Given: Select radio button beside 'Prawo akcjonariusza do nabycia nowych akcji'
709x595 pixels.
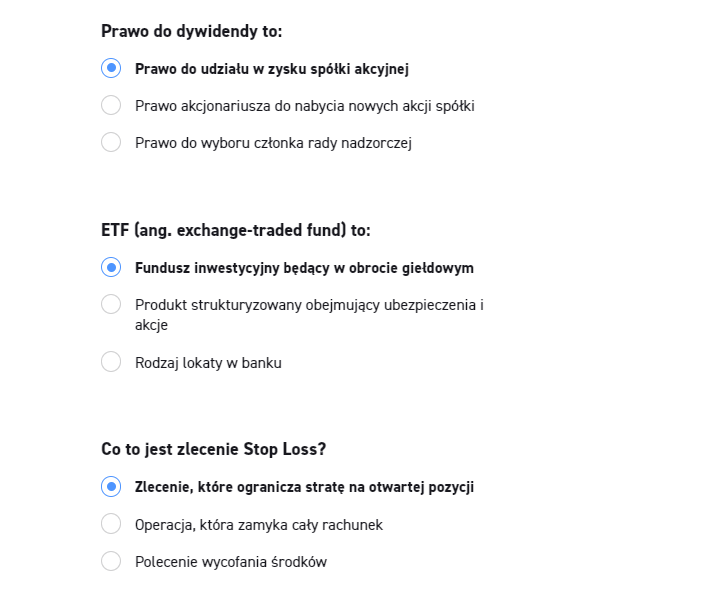Looking at the screenshot, I should click(x=111, y=105).
